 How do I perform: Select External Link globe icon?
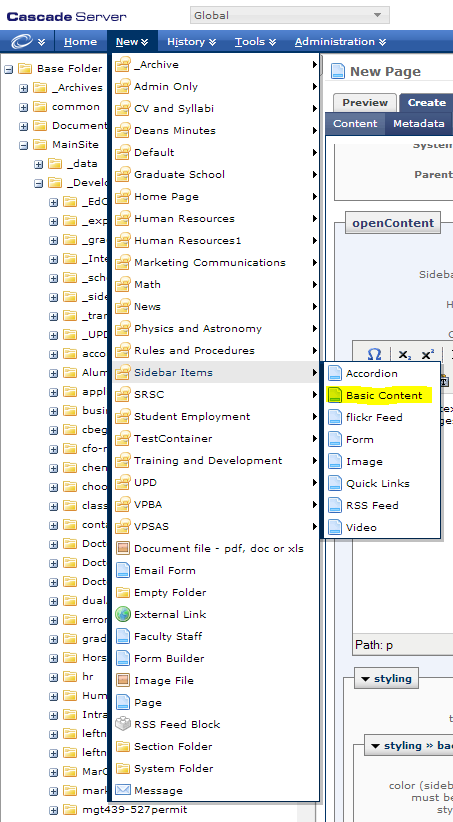point(123,614)
